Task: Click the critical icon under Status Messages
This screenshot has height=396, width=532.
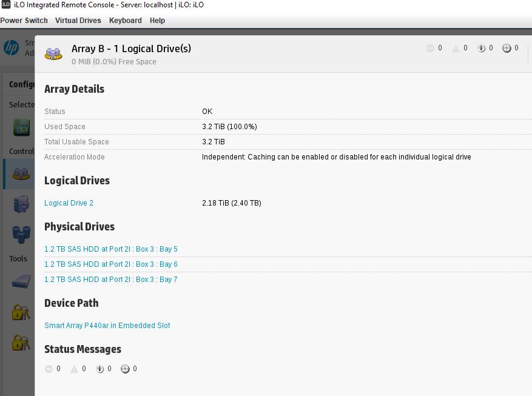Action: (49, 369)
